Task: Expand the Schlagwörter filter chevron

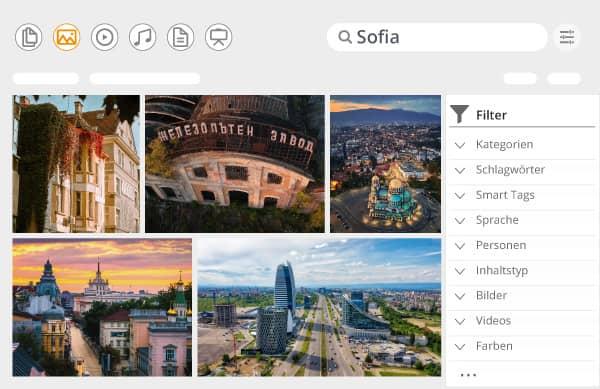Action: pyautogui.click(x=460, y=170)
